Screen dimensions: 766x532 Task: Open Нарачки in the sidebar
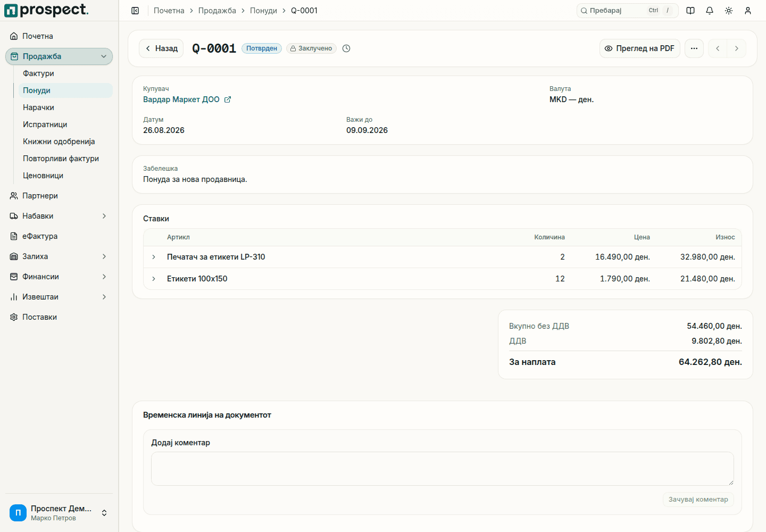click(x=65, y=107)
